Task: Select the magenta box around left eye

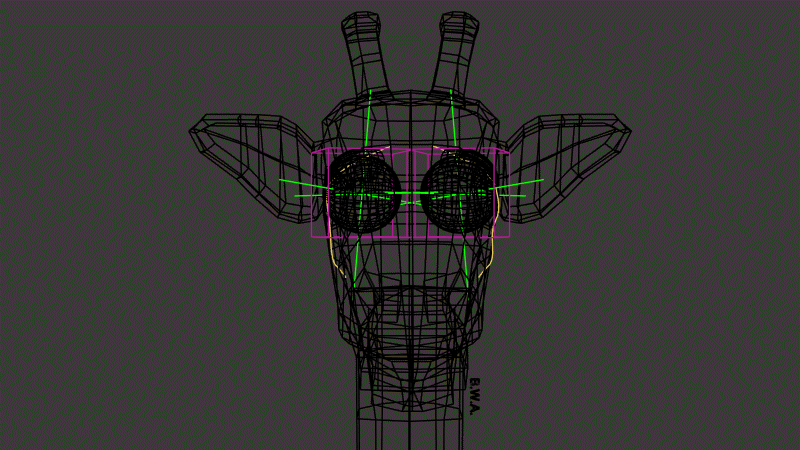Action: coord(360,193)
